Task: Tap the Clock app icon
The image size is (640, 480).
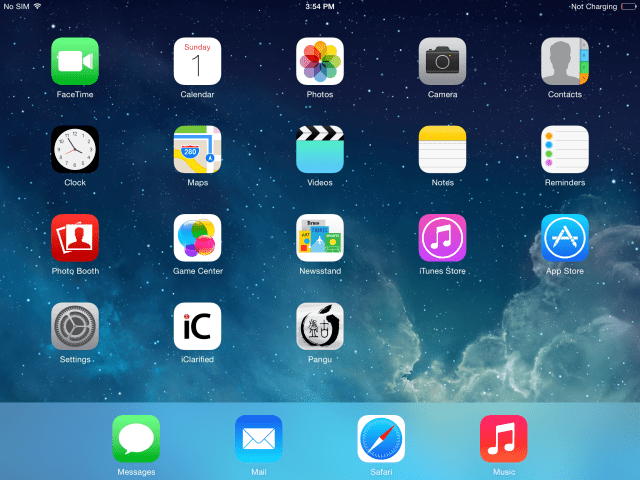Action: [x=75, y=149]
